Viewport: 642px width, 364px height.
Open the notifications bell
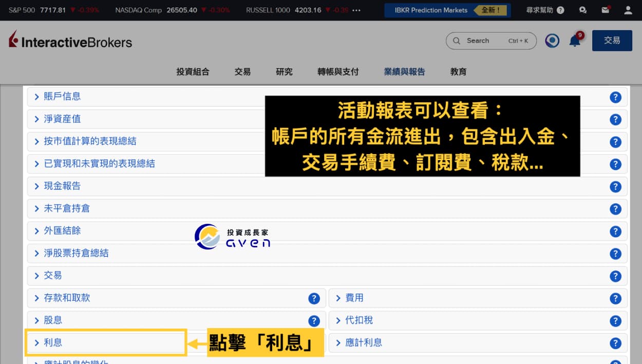[x=575, y=41]
